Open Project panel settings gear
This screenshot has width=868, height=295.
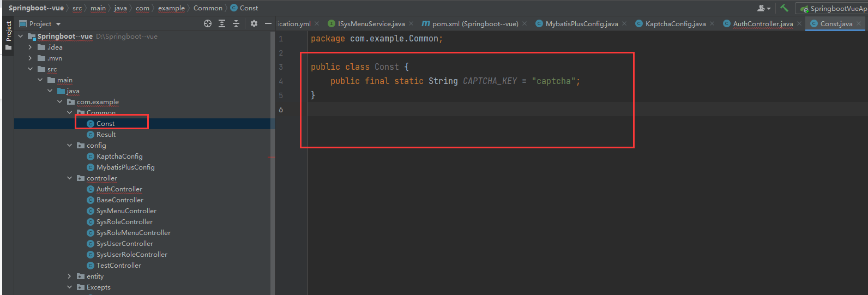pyautogui.click(x=254, y=23)
